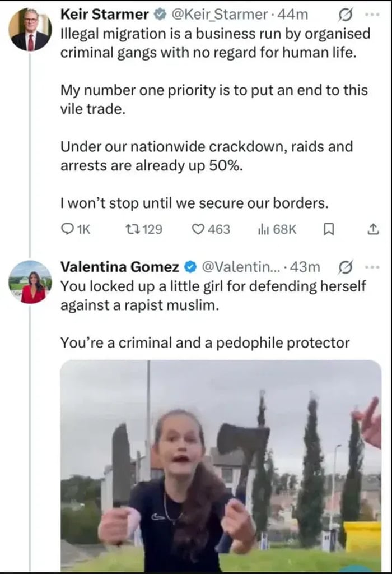
Task: Click the share icon on first tweet
Action: tap(374, 229)
